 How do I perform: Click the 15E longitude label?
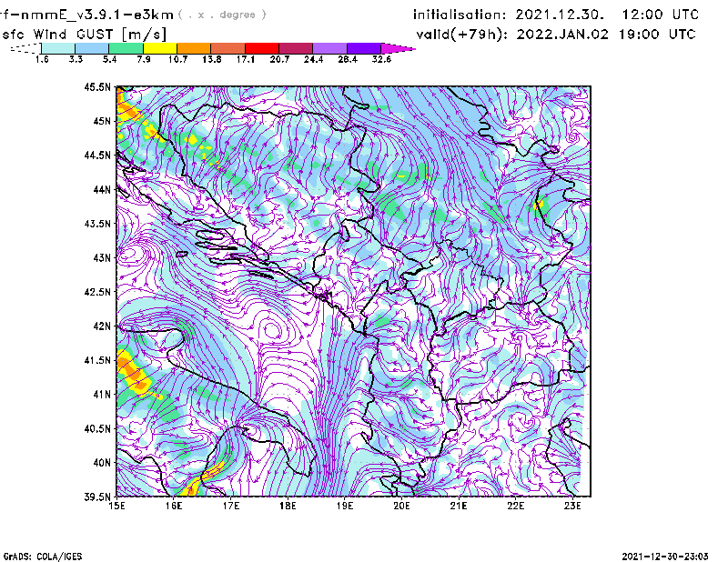[116, 506]
